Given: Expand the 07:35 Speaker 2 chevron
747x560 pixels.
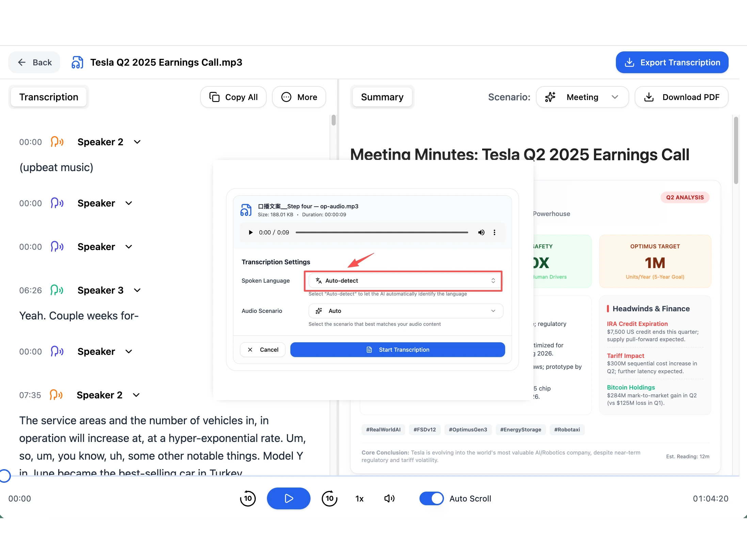Looking at the screenshot, I should (x=136, y=395).
